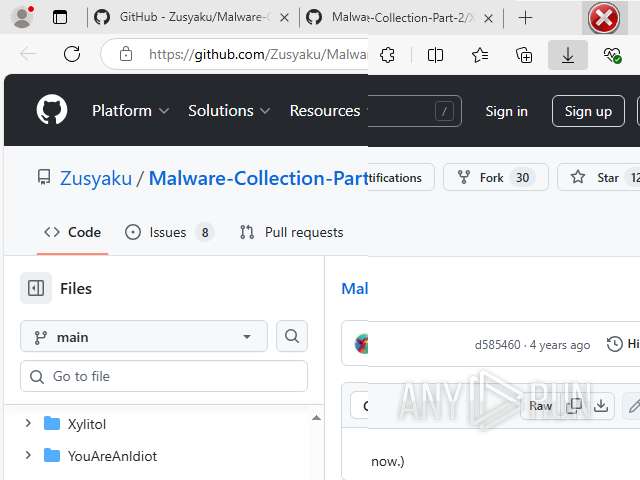This screenshot has width=640, height=480.
Task: Go back to previous page
Action: click(x=28, y=54)
